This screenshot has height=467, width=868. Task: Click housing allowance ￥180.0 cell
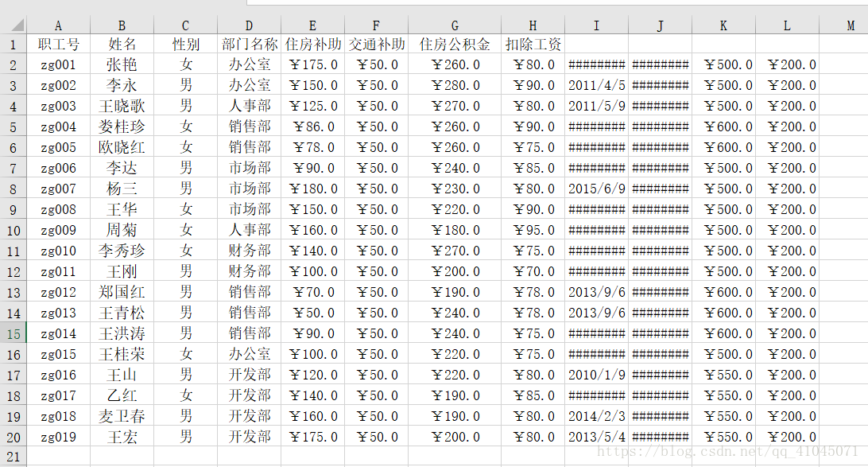[312, 189]
